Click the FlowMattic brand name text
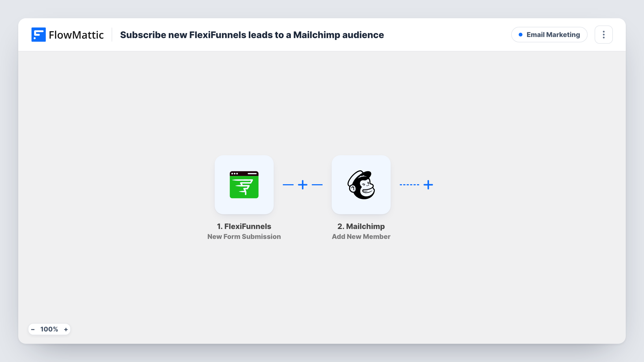Screen dimensions: 644x362 click(x=76, y=35)
